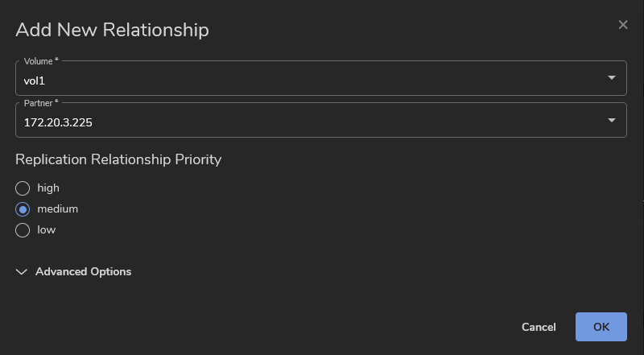Expand the Advanced Options section label
Screen dimensions: 644x355
pyautogui.click(x=84, y=272)
